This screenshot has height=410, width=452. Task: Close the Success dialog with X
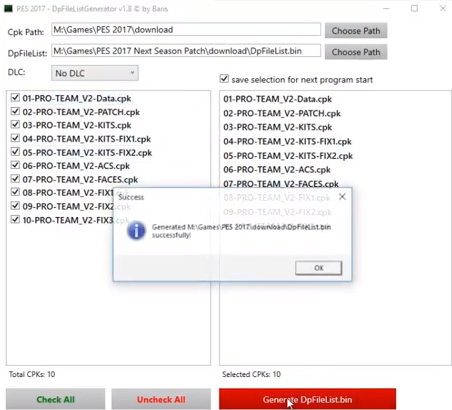tap(342, 197)
